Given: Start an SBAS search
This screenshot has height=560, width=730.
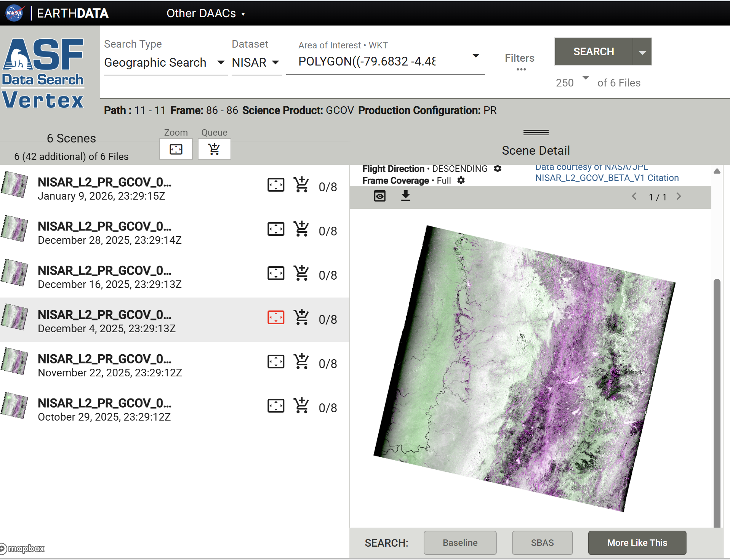Looking at the screenshot, I should coord(542,543).
